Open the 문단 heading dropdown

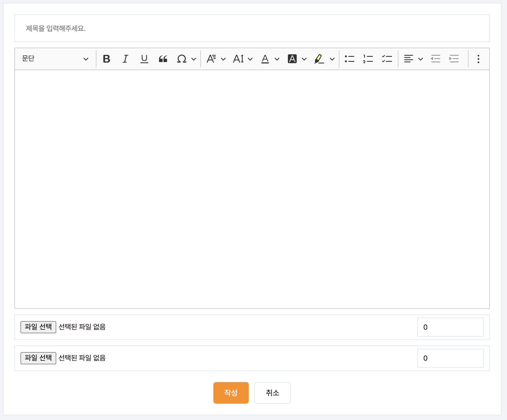click(x=55, y=59)
